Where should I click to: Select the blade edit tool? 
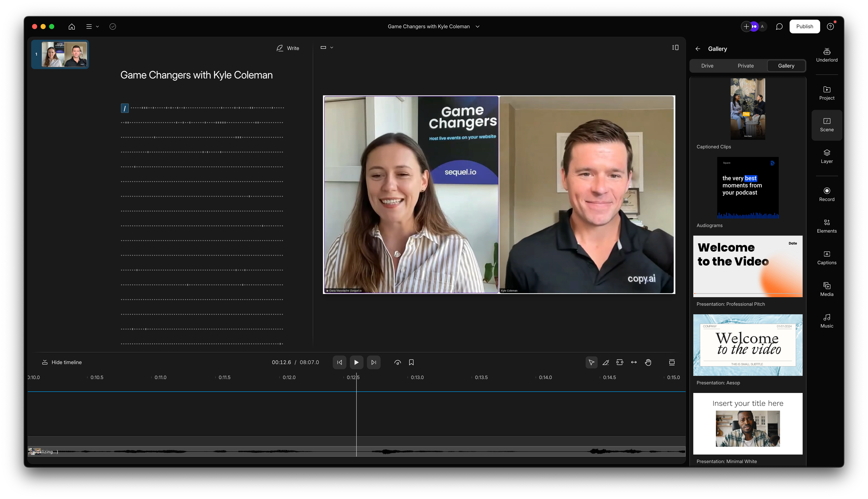point(606,362)
